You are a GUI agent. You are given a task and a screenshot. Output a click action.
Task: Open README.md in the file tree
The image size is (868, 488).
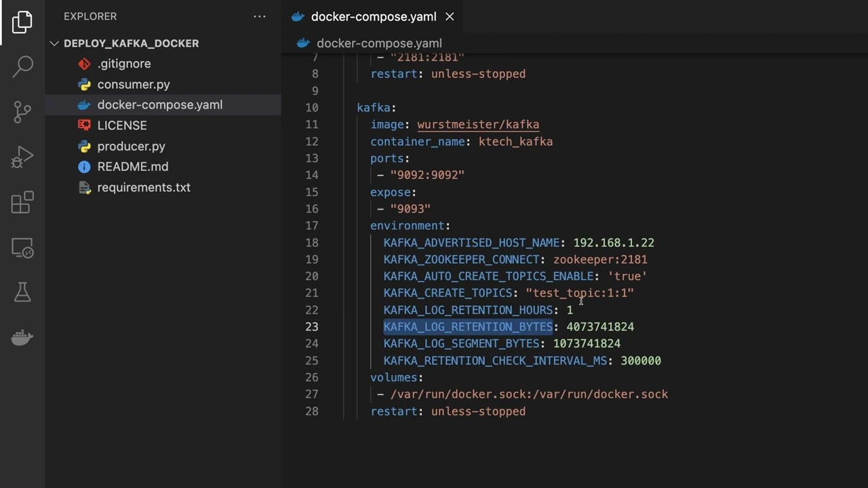[133, 167]
